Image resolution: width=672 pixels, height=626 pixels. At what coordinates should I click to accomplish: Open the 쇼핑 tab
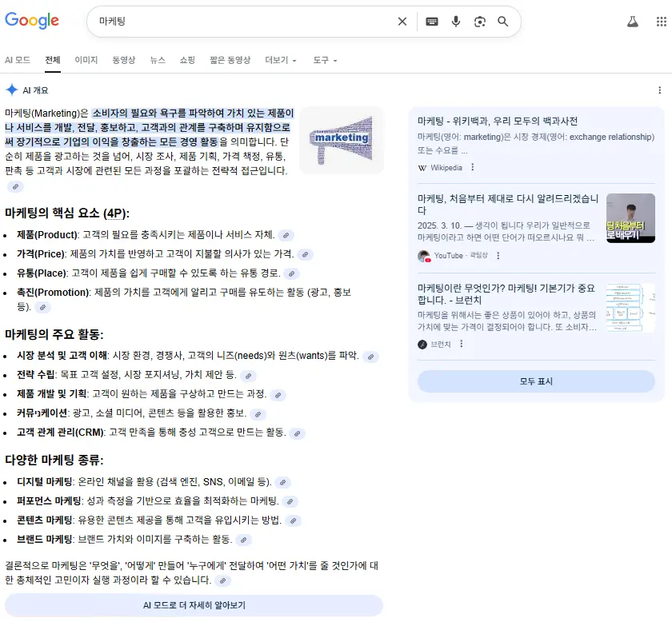[187, 61]
